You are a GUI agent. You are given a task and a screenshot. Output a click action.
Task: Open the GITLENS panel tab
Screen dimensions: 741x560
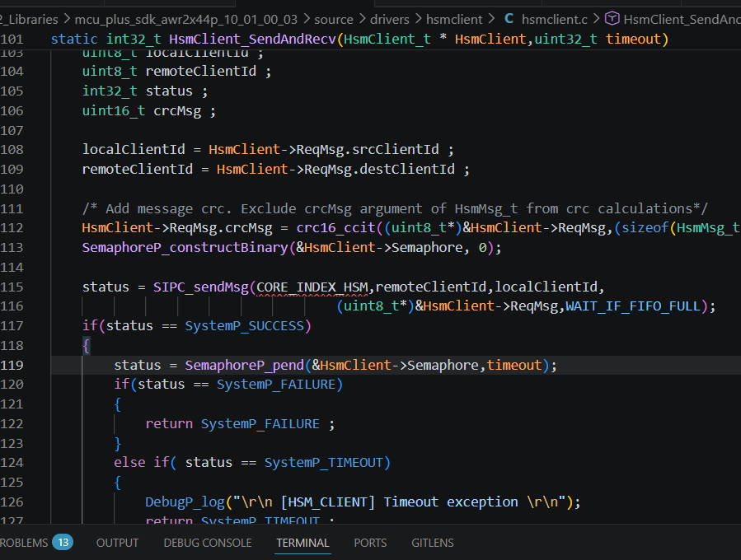coord(433,543)
